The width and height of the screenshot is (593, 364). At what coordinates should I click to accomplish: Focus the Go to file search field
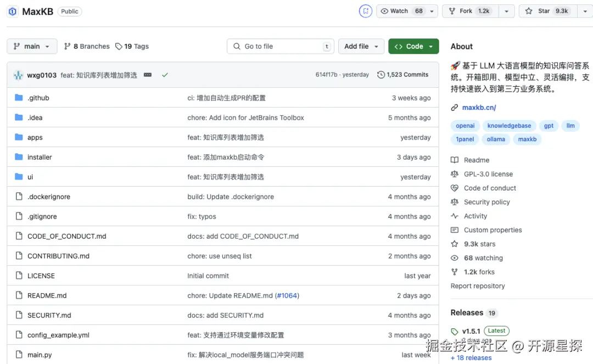[x=280, y=46]
